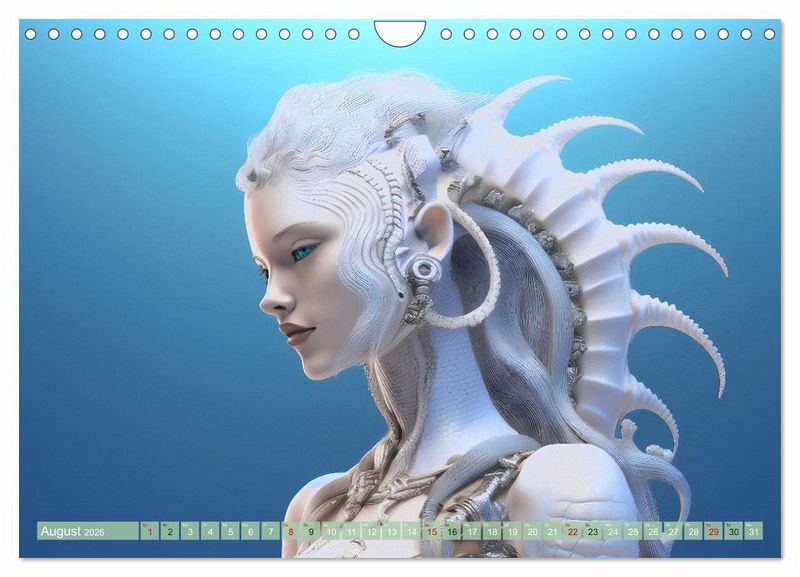
Task: Click the circular earring on the ear
Action: [424, 269]
